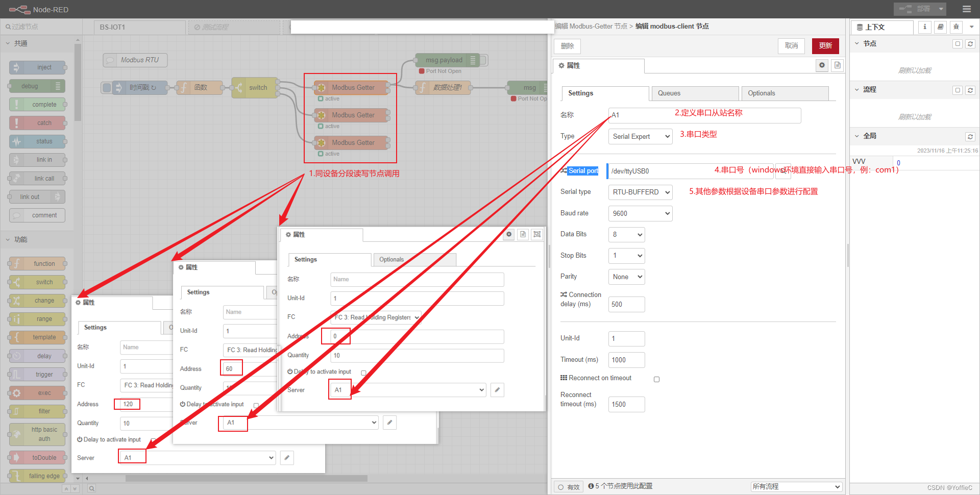Screen dimensions: 980x495
Task: Open the 部署 deploy options arrow
Action: coord(941,9)
